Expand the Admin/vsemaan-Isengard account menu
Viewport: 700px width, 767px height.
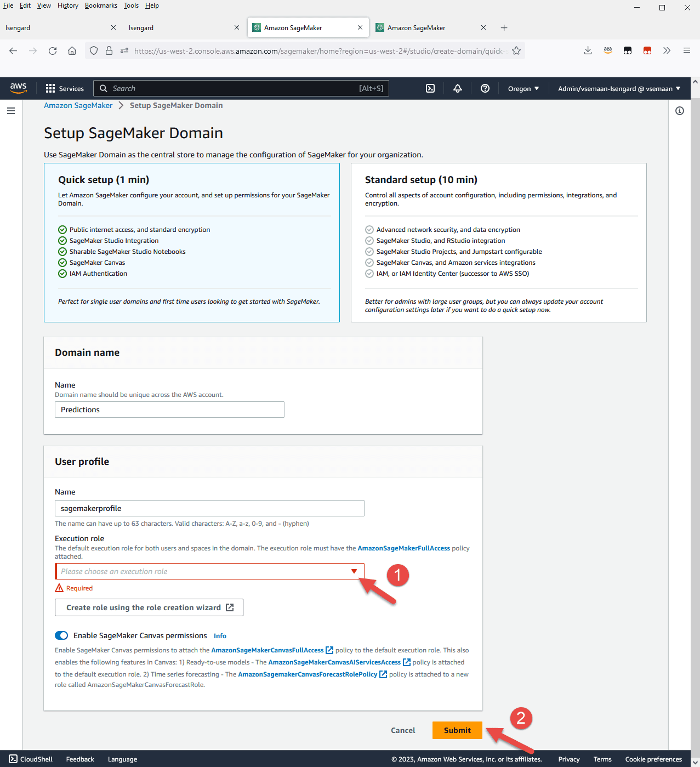pos(619,88)
